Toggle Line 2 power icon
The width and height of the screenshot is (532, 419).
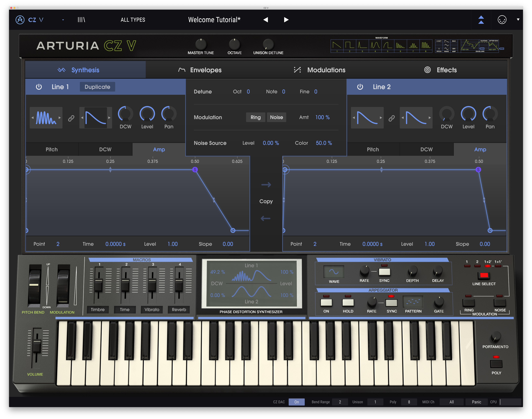point(360,87)
